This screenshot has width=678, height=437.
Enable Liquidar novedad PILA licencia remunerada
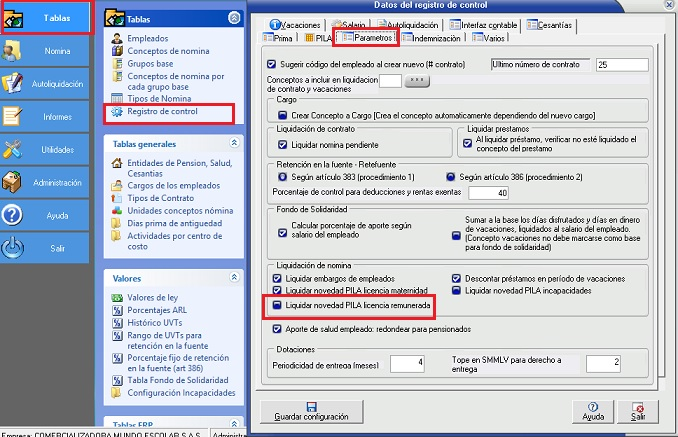[x=274, y=303]
